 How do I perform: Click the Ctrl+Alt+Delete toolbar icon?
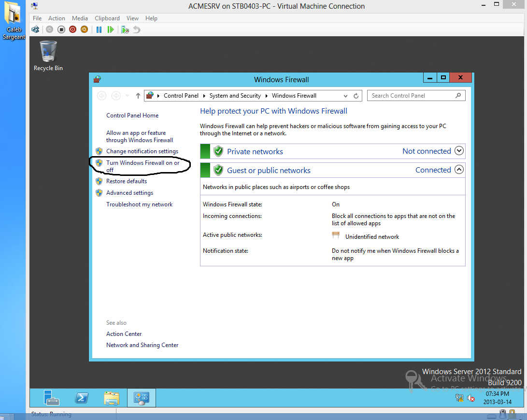[x=35, y=29]
